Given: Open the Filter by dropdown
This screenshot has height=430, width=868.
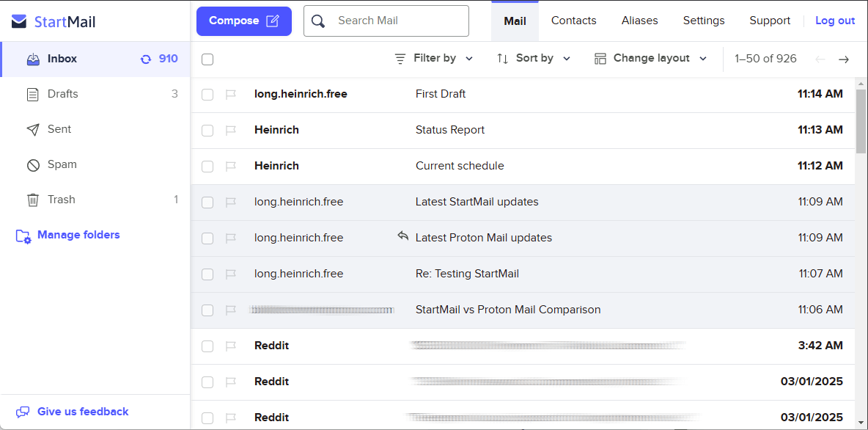Looking at the screenshot, I should point(434,58).
